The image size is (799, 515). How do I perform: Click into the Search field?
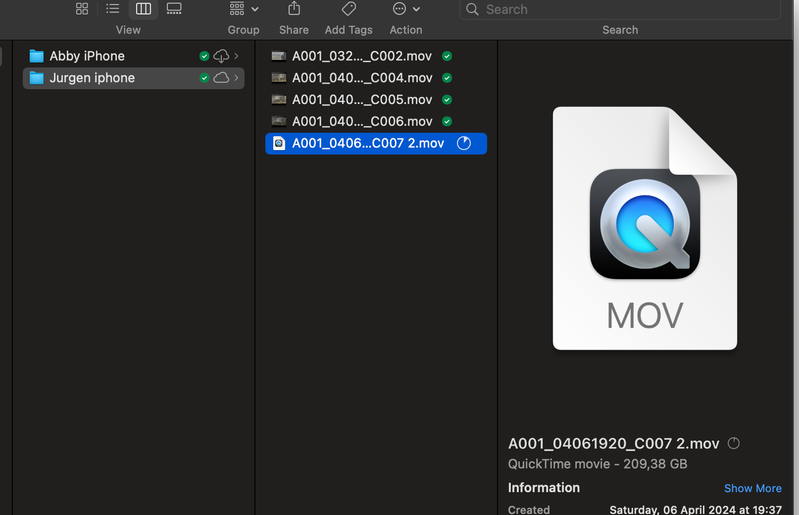(620, 10)
